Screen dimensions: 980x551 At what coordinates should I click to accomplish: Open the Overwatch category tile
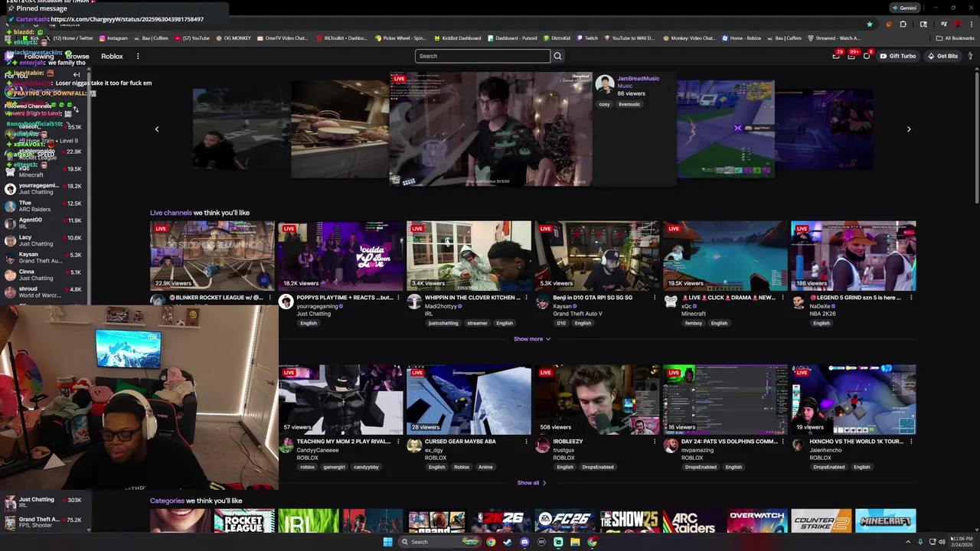point(756,521)
